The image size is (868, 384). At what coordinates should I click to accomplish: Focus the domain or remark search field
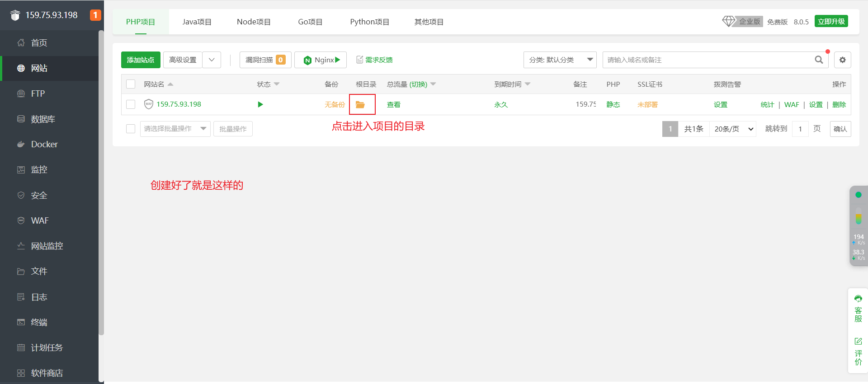(708, 60)
